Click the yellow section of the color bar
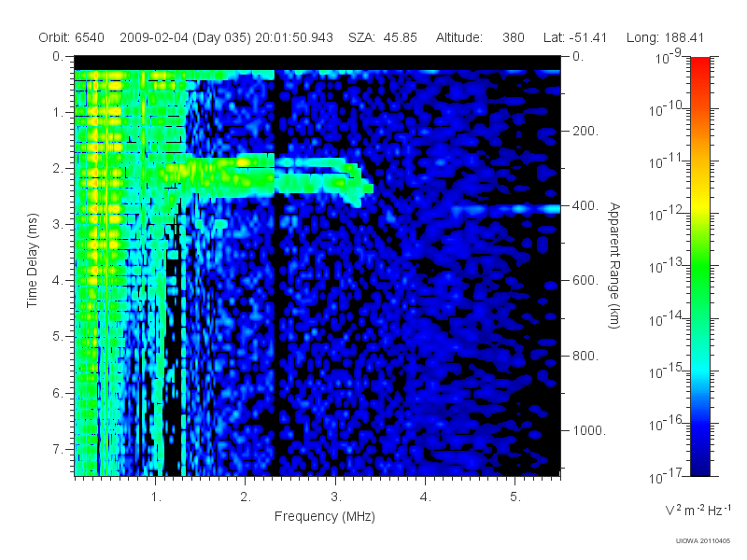747x560 pixels. point(699,203)
